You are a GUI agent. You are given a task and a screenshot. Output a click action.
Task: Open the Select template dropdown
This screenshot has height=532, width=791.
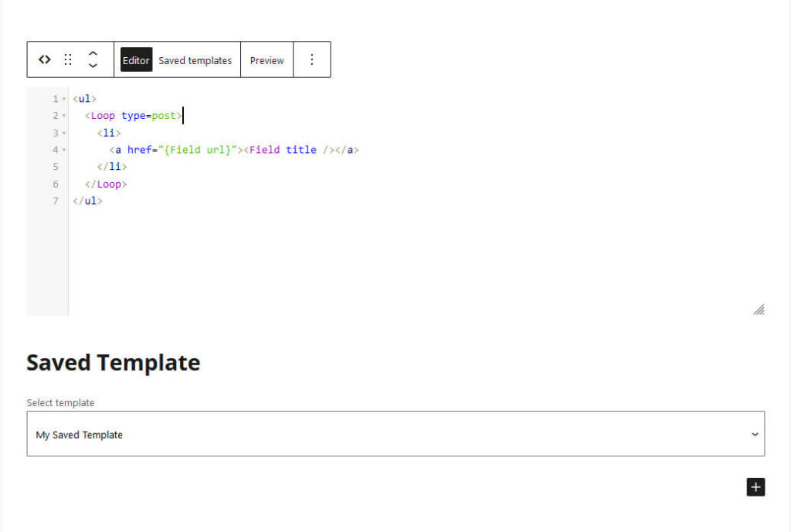point(395,434)
